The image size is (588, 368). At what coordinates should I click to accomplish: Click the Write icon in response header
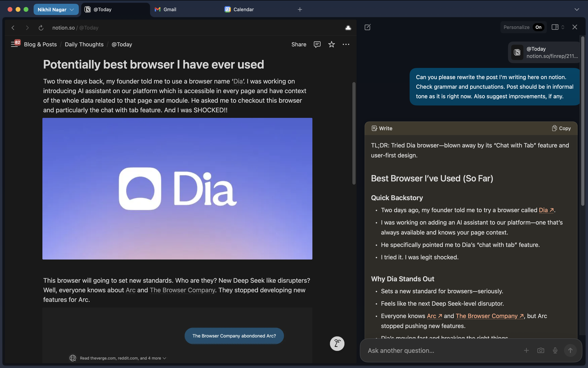coord(374,128)
